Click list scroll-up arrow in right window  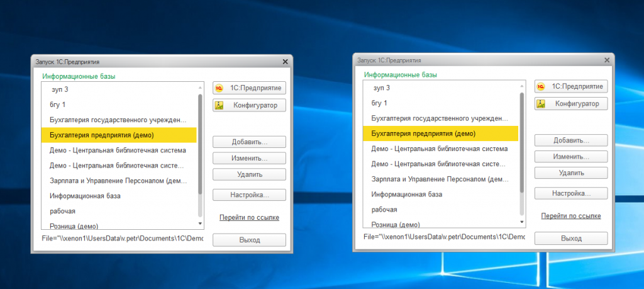pyautogui.click(x=522, y=86)
